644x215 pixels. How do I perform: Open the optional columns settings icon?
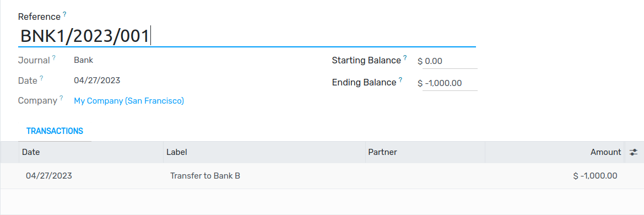[x=634, y=152]
